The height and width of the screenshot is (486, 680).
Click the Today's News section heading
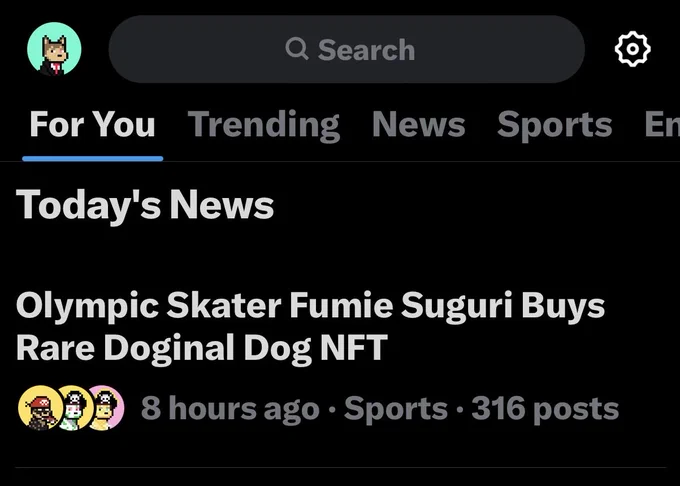145,205
